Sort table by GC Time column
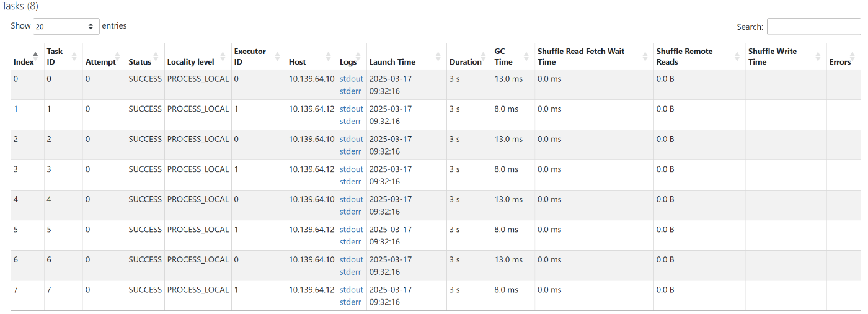Screen dimensions: 868x314 [x=513, y=56]
